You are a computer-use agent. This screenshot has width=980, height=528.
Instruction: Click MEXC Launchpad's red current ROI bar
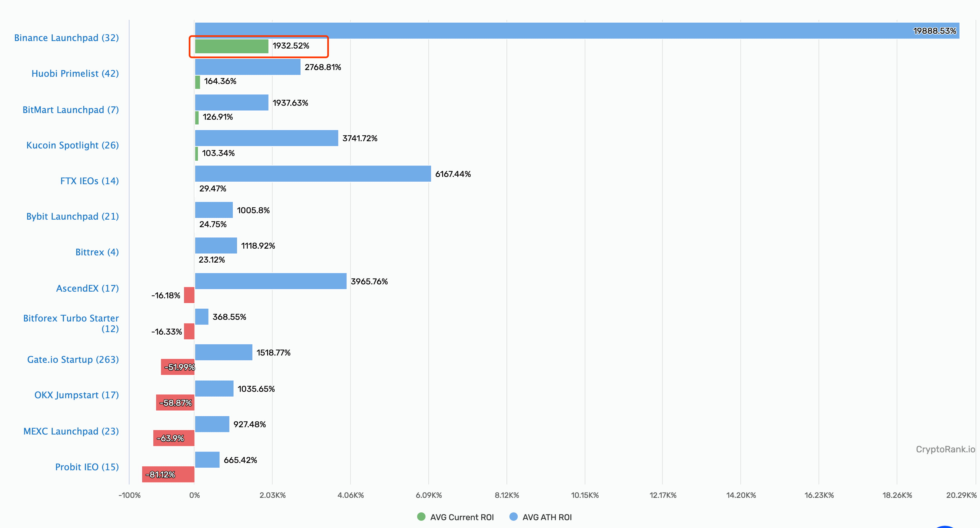point(174,438)
